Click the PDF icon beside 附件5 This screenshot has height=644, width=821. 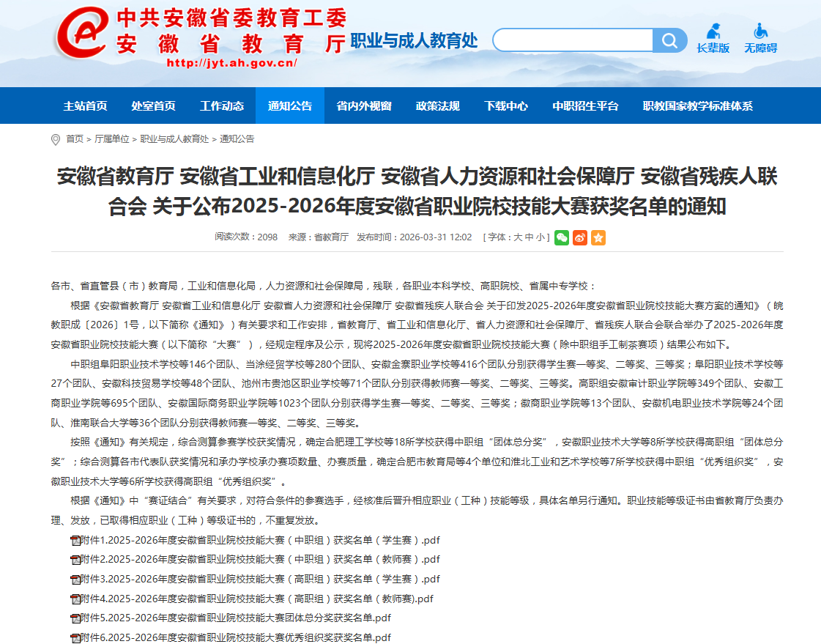click(x=75, y=618)
